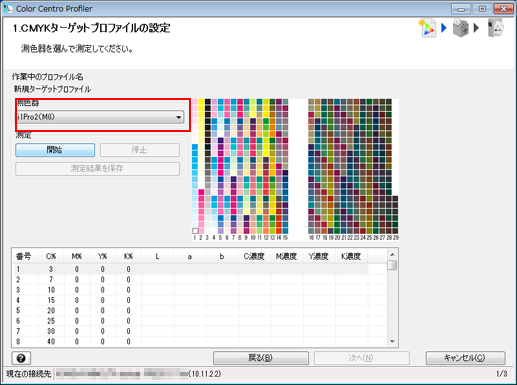The image size is (517, 385).
Task: Click the 次へ(N) next button
Action: [361, 358]
